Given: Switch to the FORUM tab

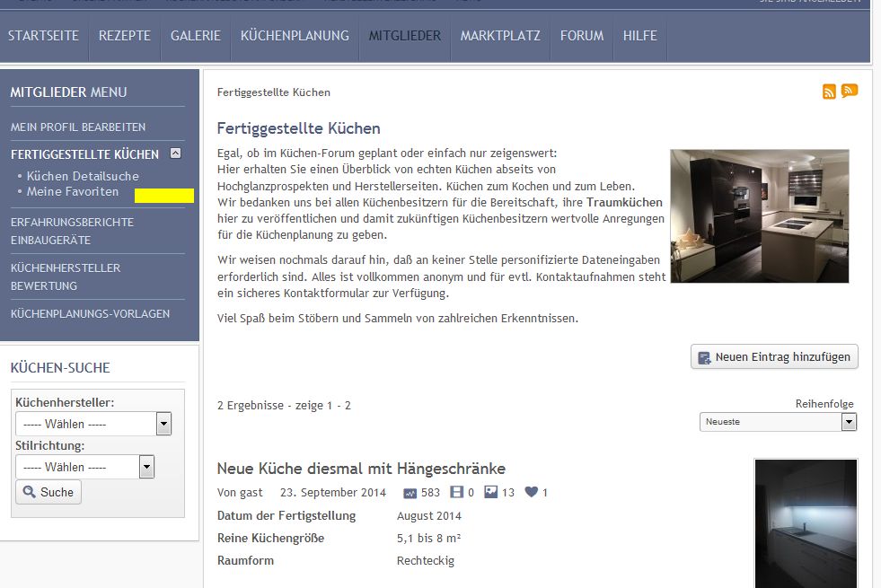Looking at the screenshot, I should click(582, 36).
